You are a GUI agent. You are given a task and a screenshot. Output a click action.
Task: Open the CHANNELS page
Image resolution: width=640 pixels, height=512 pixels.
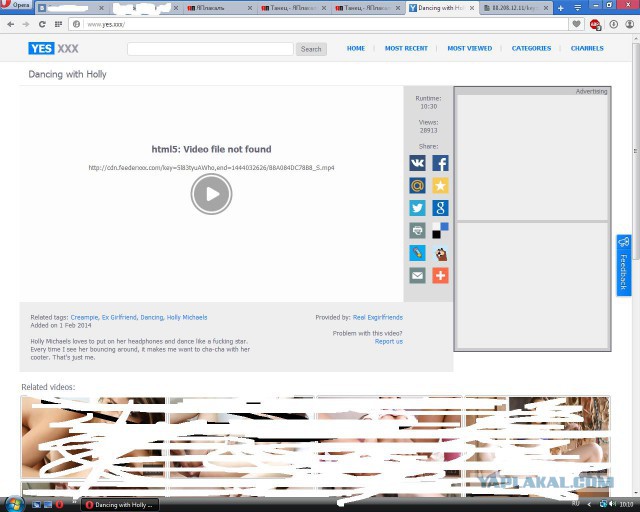[587, 48]
